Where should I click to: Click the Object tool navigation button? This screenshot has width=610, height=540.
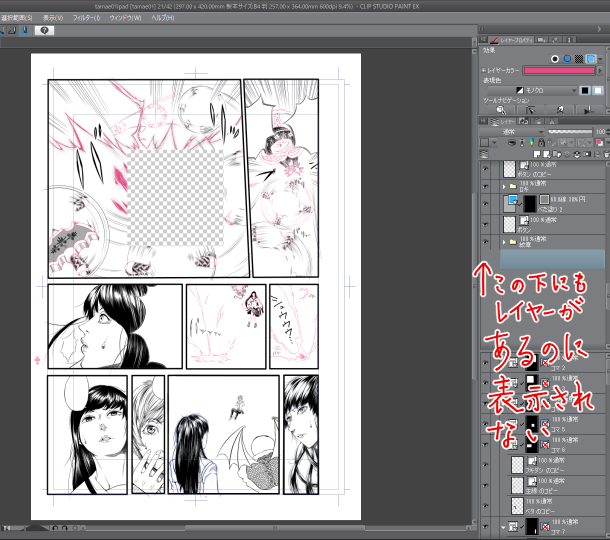(501, 110)
